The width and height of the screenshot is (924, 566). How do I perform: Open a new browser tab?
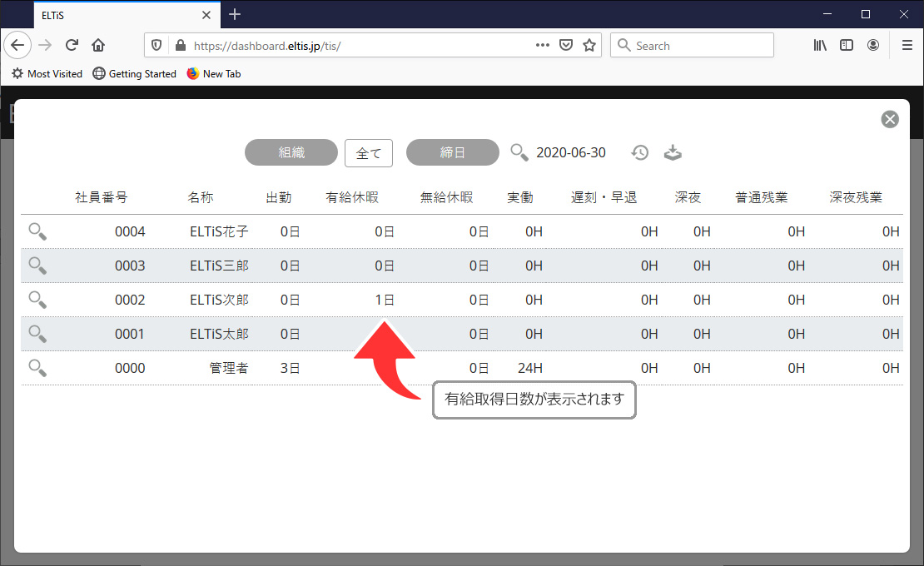tap(235, 15)
